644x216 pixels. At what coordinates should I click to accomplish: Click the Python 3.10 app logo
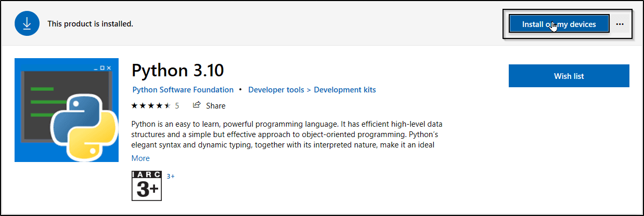click(67, 110)
